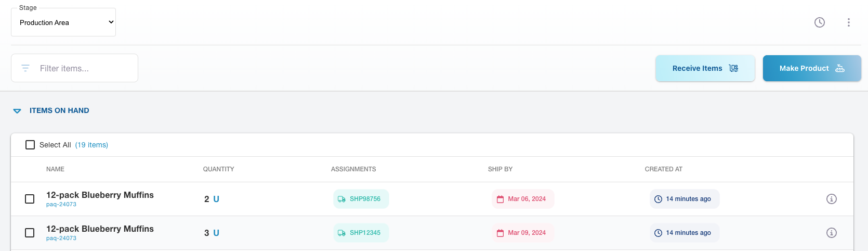
Task: Click the filter lines icon
Action: pos(25,68)
